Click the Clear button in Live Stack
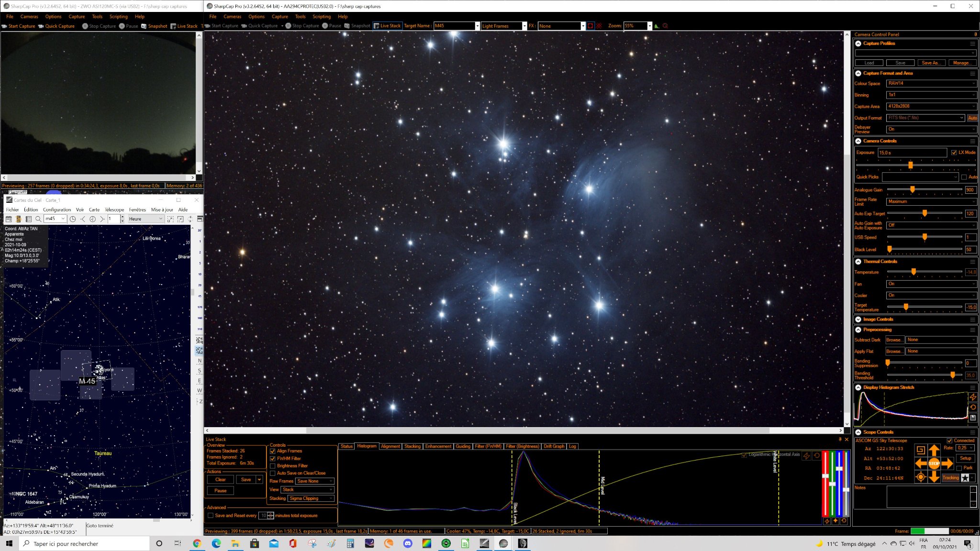This screenshot has width=980, height=551. pyautogui.click(x=221, y=480)
